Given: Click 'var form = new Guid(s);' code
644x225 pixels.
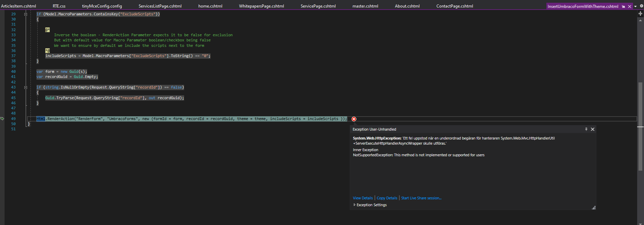Looking at the screenshot, I should (62, 71).
